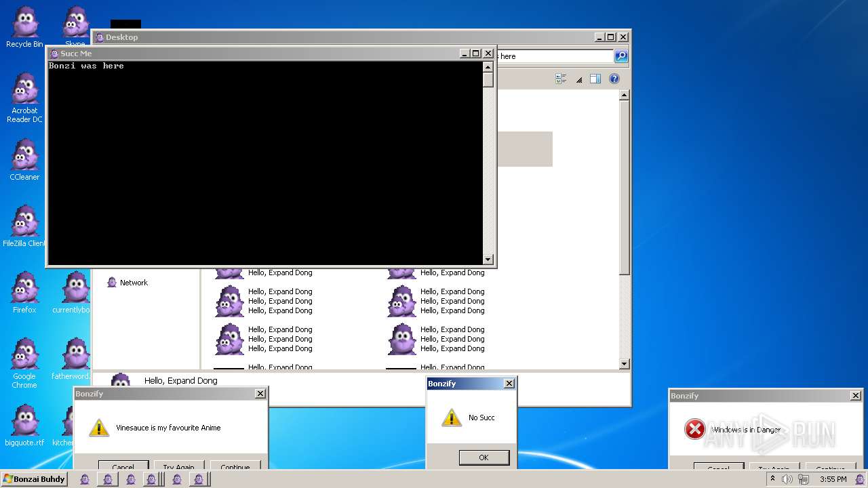
Task: Click the speaker volume tray icon
Action: (787, 479)
